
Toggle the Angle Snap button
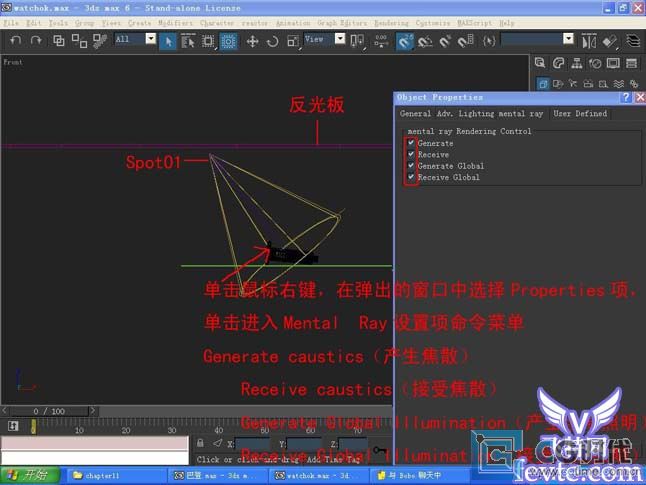pyautogui.click(x=425, y=41)
